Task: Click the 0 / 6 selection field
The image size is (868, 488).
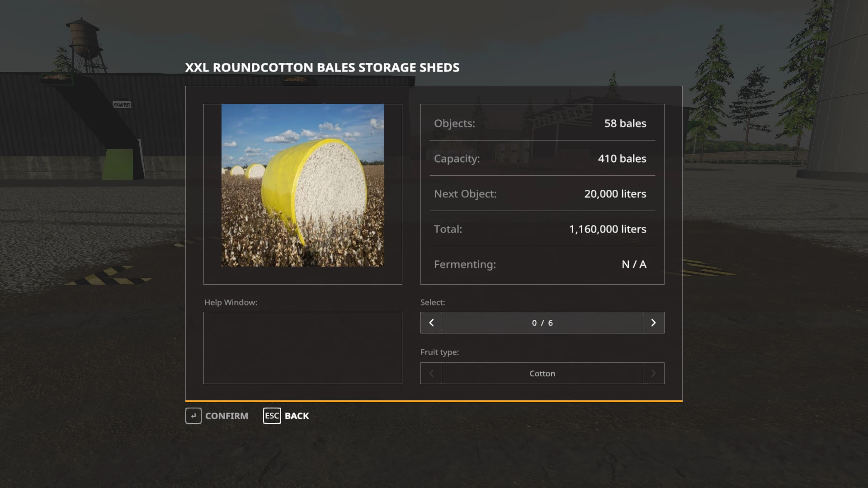Action: 542,323
